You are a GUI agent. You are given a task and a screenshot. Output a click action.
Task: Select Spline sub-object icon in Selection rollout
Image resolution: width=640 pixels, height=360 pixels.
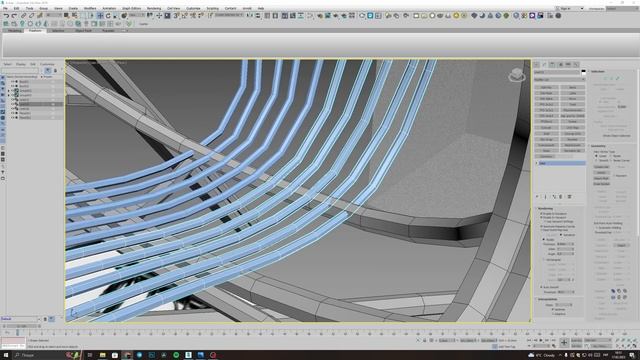617,78
